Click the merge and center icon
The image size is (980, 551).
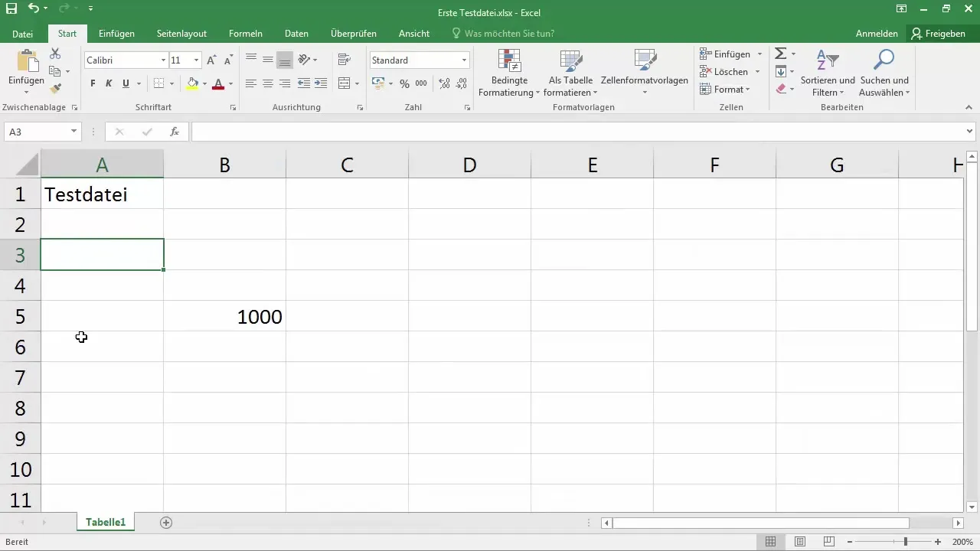pos(344,83)
